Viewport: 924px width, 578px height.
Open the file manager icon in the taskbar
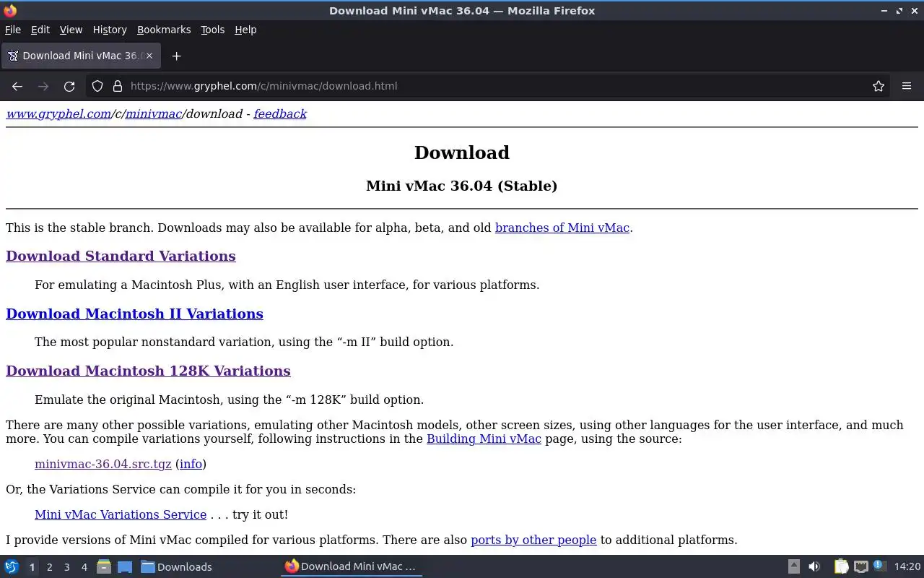pos(104,566)
